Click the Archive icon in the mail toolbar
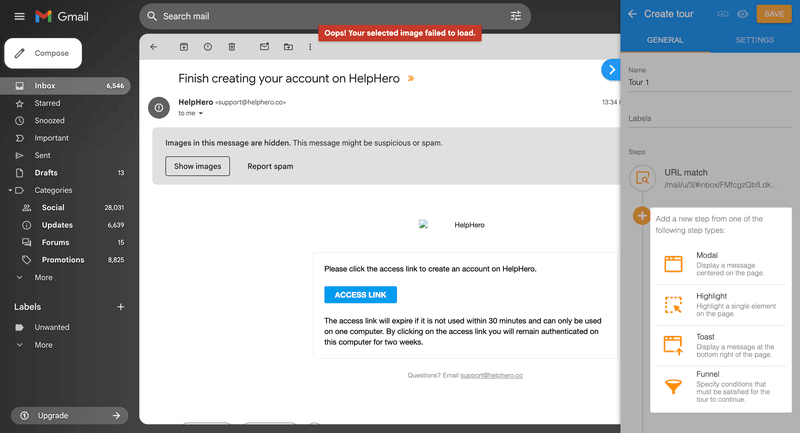Screen dimensions: 800x433 click(x=184, y=47)
